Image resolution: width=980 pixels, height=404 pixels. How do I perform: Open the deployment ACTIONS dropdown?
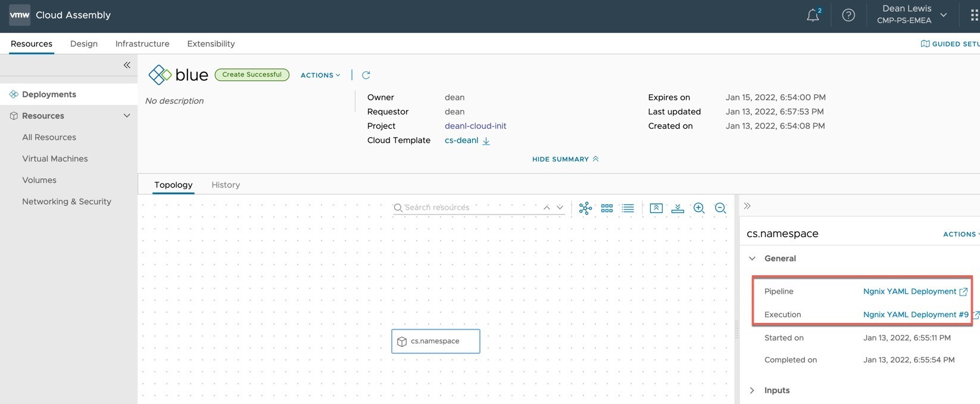pos(320,75)
